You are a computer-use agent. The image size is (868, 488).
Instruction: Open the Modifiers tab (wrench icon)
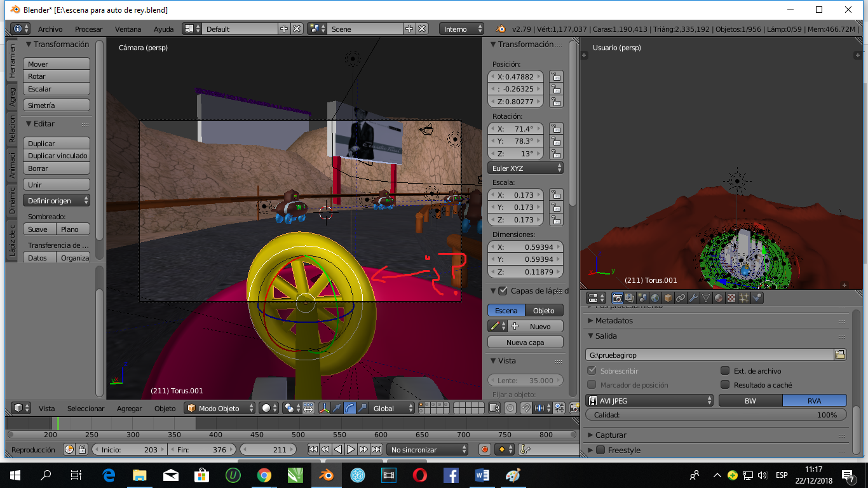pyautogui.click(x=693, y=298)
